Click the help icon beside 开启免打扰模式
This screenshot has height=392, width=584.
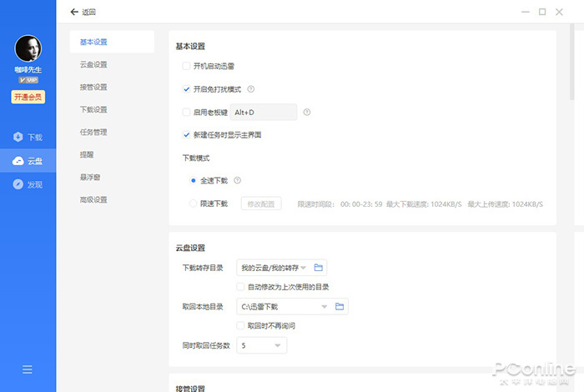pos(251,89)
